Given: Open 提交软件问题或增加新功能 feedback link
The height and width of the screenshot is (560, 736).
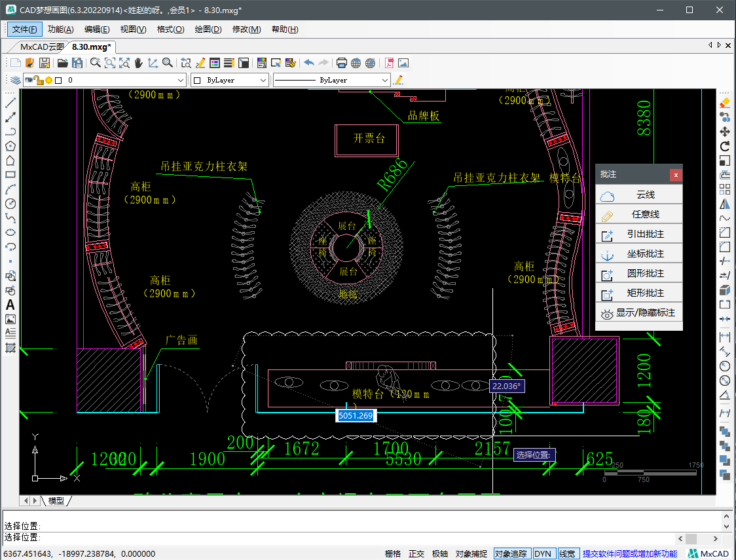Looking at the screenshot, I should click(x=630, y=554).
